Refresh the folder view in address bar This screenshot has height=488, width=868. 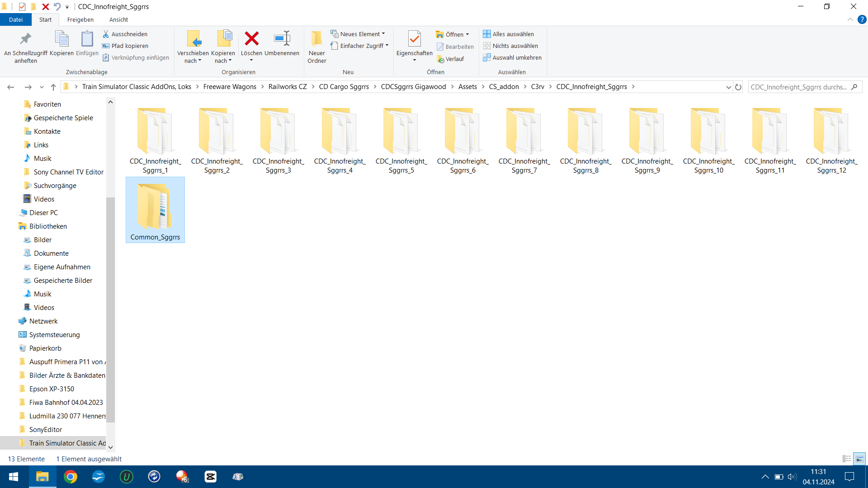738,87
